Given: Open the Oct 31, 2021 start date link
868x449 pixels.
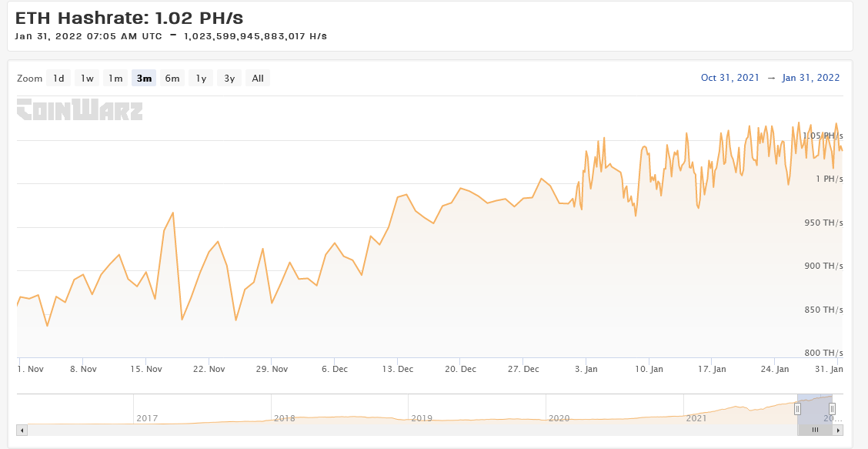Looking at the screenshot, I should (729, 78).
